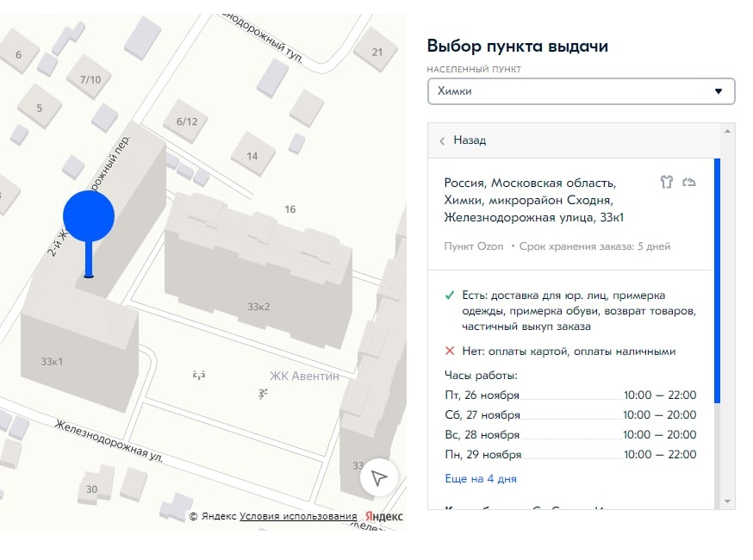Click ЖК Авентин label on map

[304, 376]
